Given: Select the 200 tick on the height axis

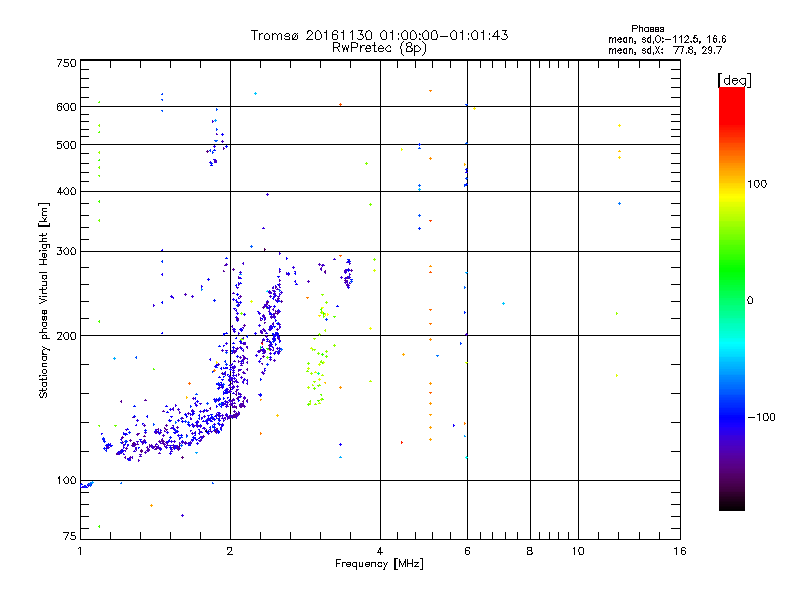Looking at the screenshot, I should tap(66, 336).
